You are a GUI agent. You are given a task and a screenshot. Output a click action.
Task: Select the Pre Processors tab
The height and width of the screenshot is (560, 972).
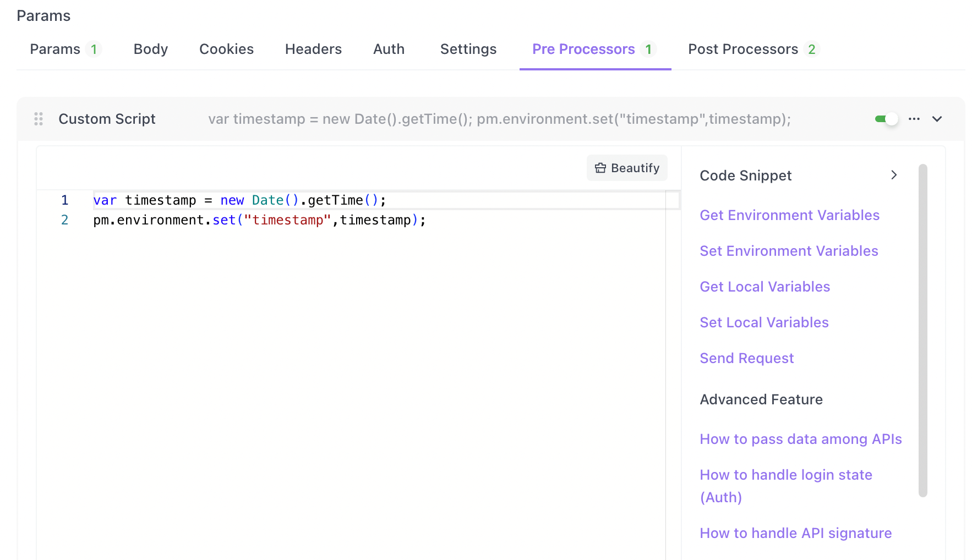click(x=594, y=50)
